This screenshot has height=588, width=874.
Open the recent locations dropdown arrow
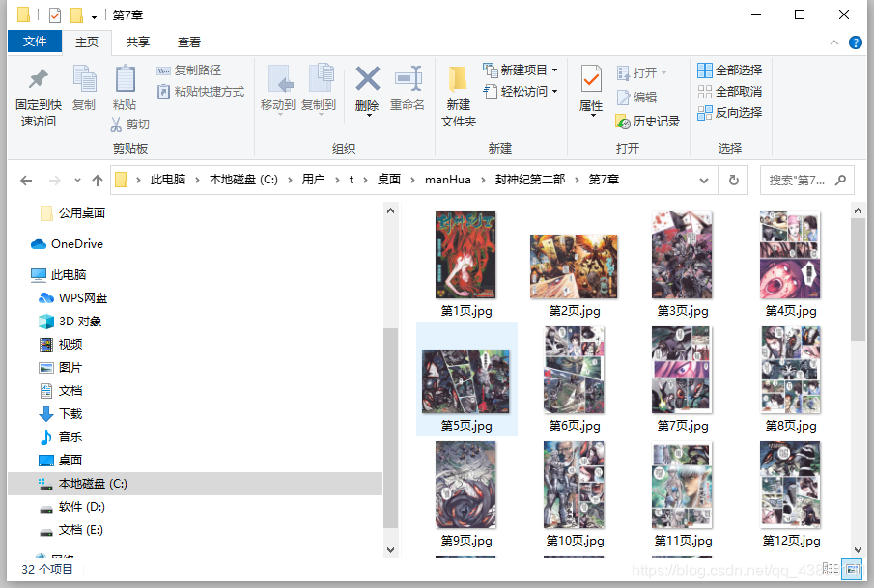77,180
